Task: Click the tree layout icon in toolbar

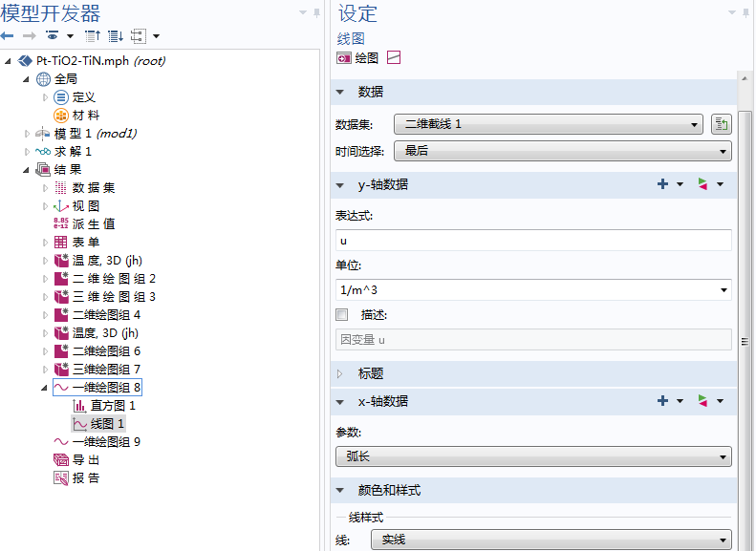Action: [139, 36]
